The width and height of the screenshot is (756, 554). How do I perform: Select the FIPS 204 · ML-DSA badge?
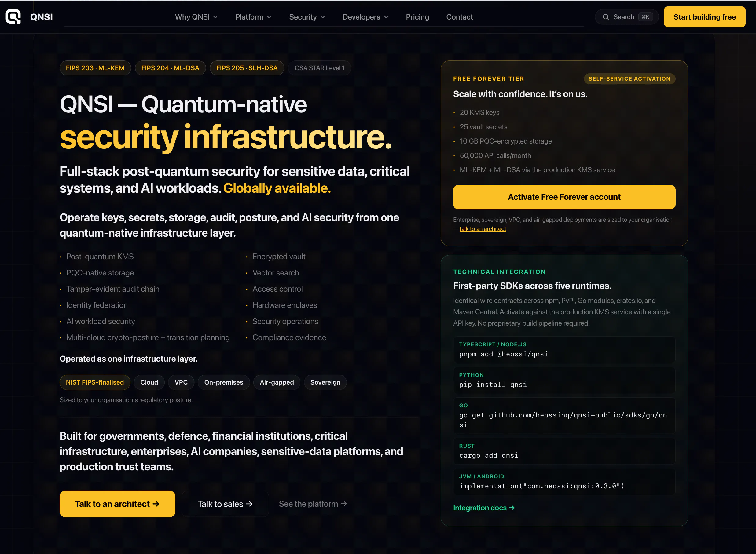click(170, 68)
